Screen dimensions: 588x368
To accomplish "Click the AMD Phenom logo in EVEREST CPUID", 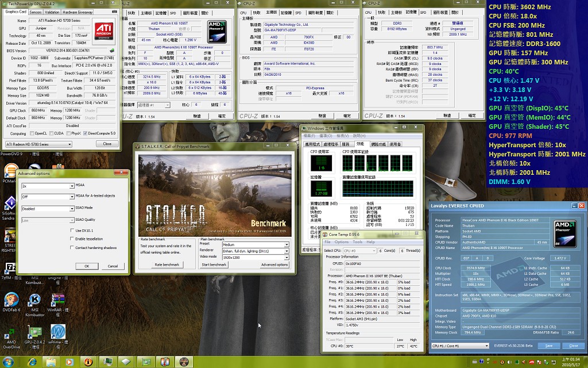I will [x=565, y=234].
